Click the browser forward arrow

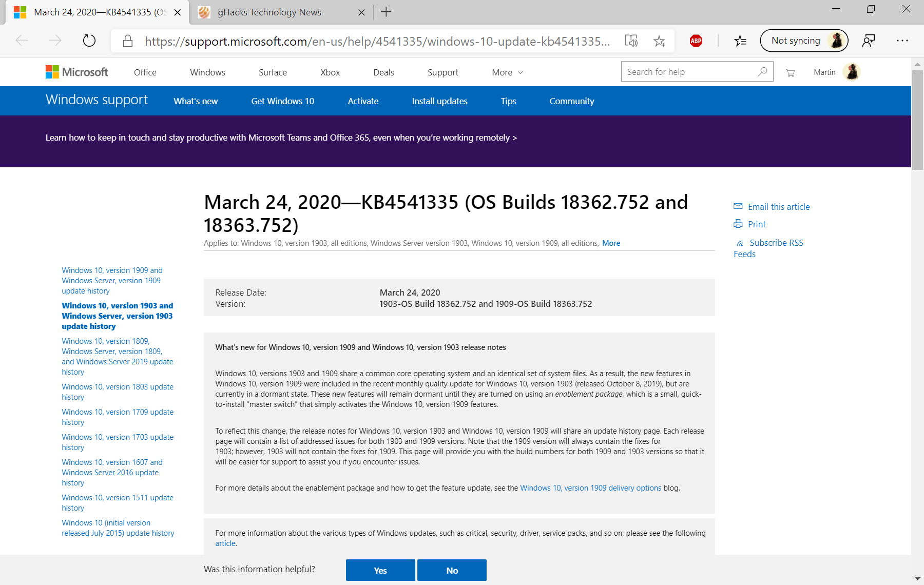tap(55, 41)
